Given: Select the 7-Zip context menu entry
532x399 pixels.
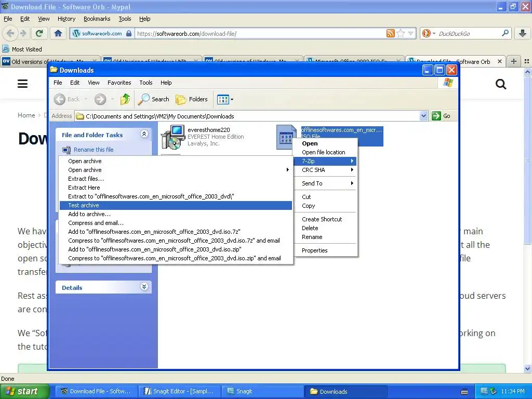Looking at the screenshot, I should click(326, 161).
